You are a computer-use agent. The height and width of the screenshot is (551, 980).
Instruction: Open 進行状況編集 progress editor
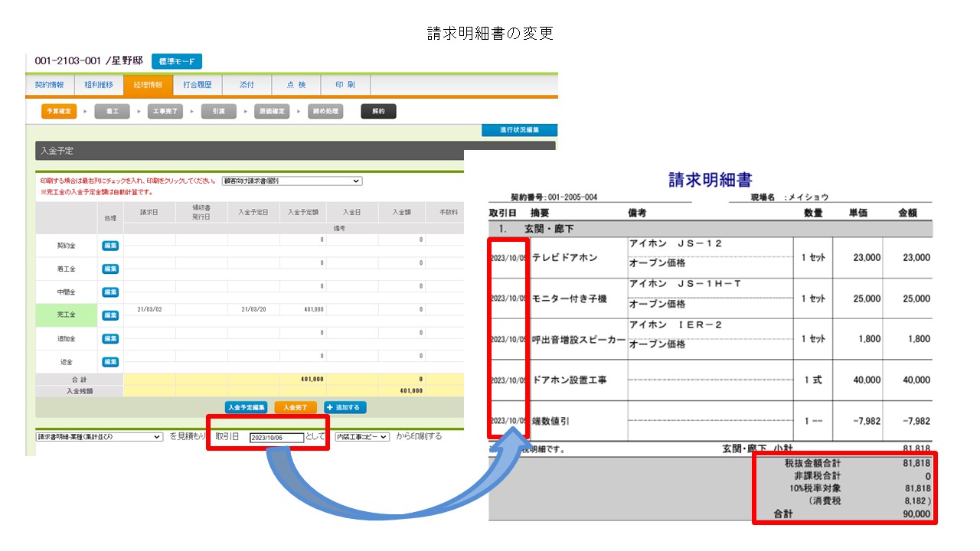coord(519,131)
